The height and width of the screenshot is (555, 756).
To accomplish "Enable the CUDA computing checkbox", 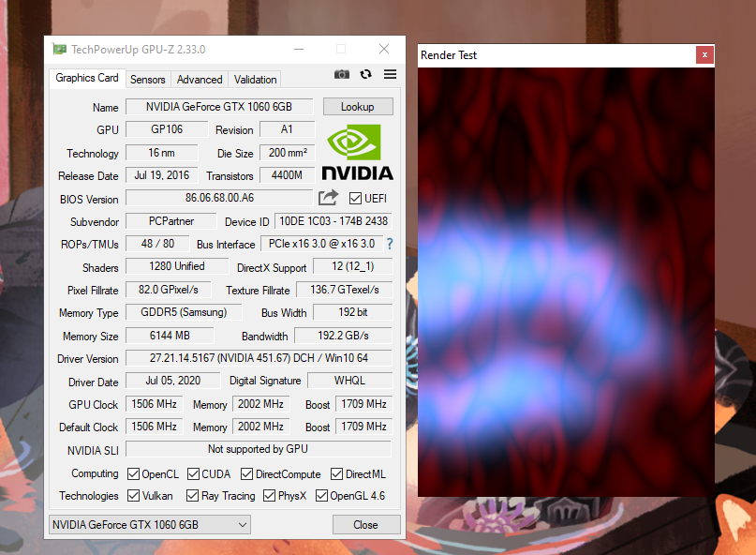I will tap(192, 473).
